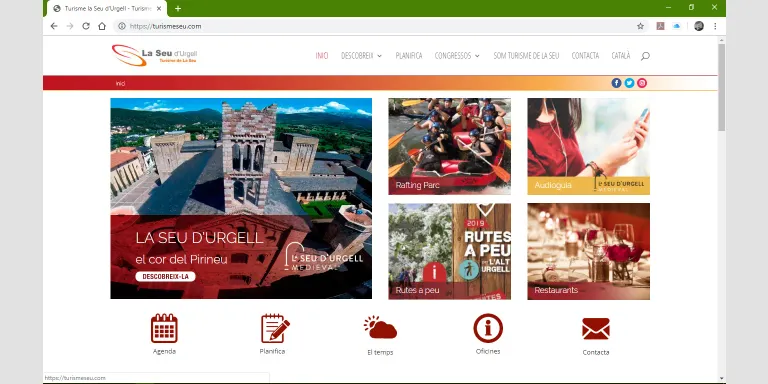
Task: Click the cathedral hero banner image
Action: tap(241, 198)
